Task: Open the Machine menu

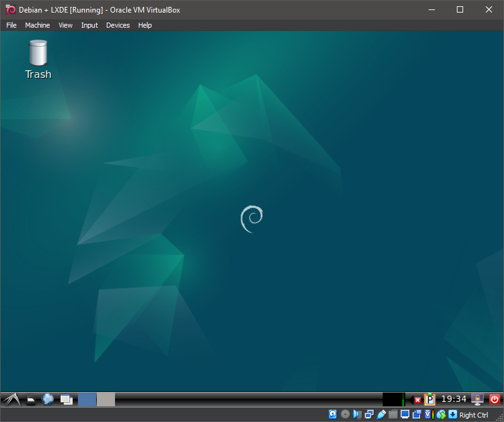Action: (x=37, y=25)
